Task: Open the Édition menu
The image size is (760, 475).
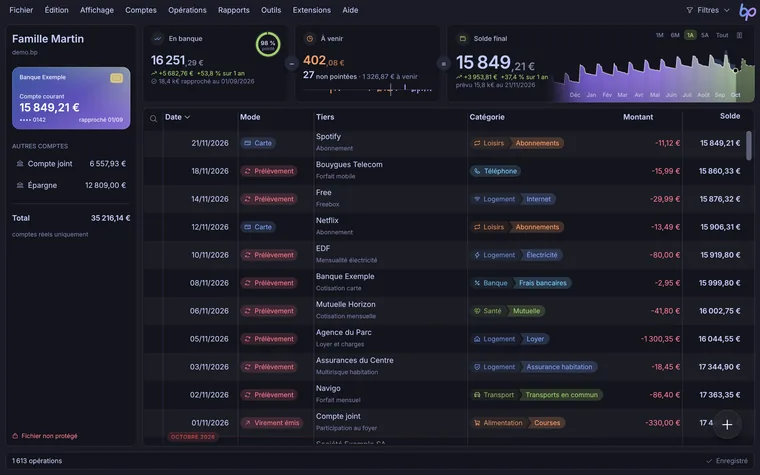Action: (x=56, y=10)
